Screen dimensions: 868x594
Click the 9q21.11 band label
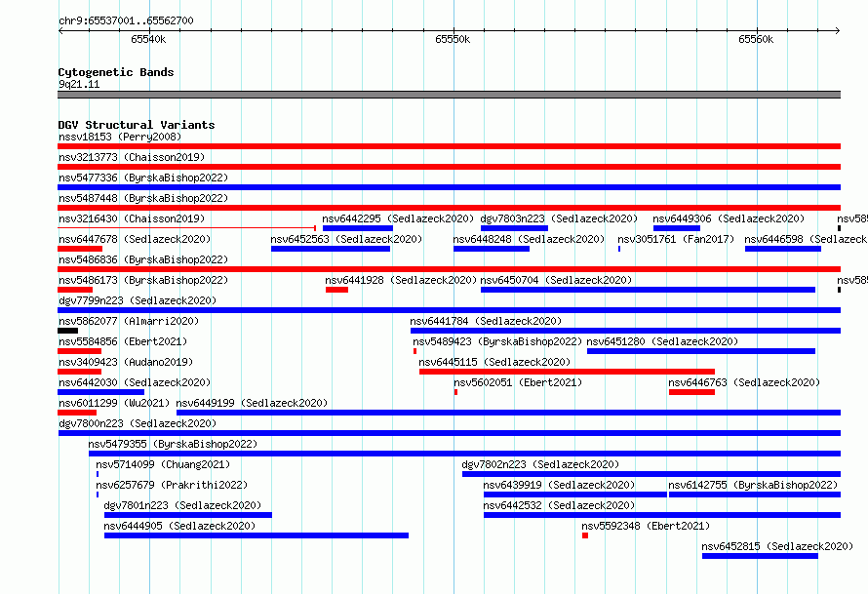tap(79, 84)
